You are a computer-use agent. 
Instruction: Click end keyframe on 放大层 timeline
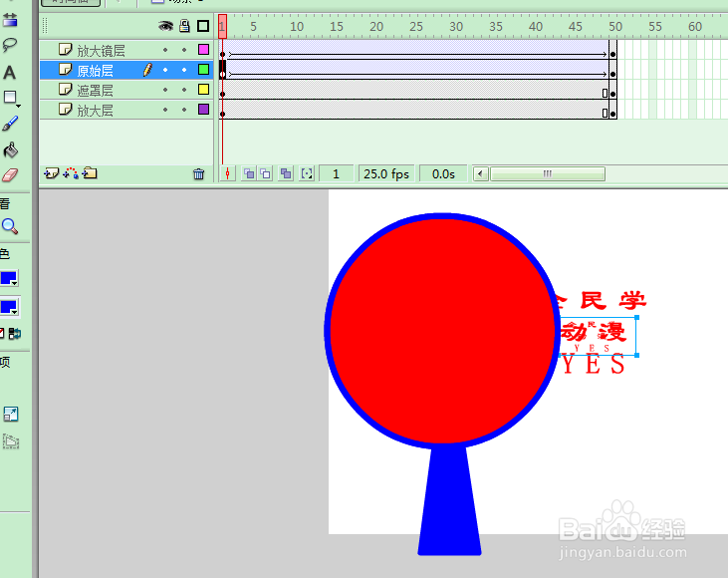pyautogui.click(x=612, y=110)
